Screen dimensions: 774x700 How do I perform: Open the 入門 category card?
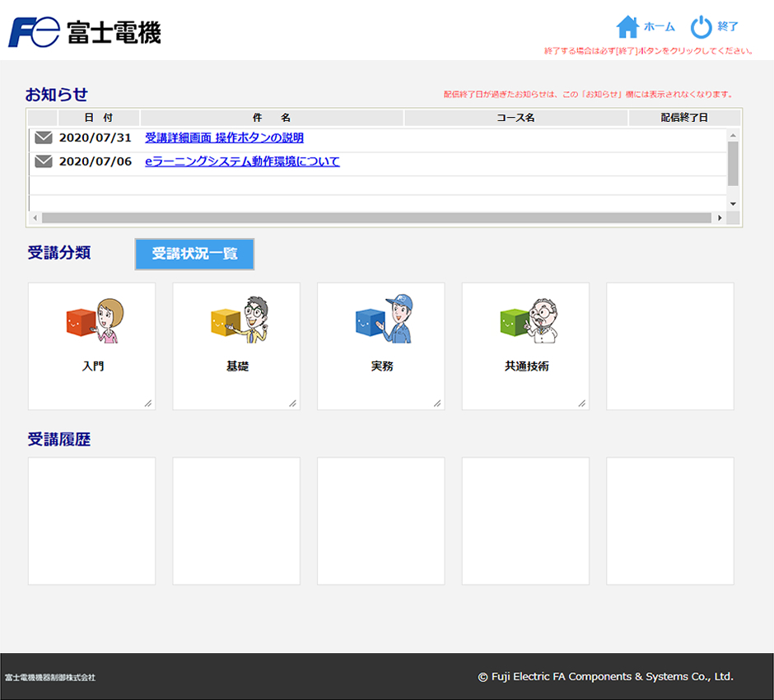[x=92, y=346]
